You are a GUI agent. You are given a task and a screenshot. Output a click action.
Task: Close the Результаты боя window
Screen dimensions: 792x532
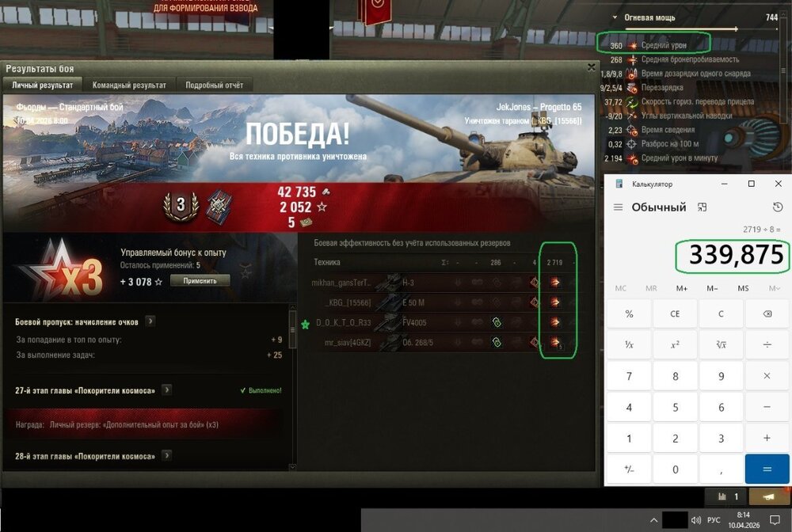[x=591, y=67]
